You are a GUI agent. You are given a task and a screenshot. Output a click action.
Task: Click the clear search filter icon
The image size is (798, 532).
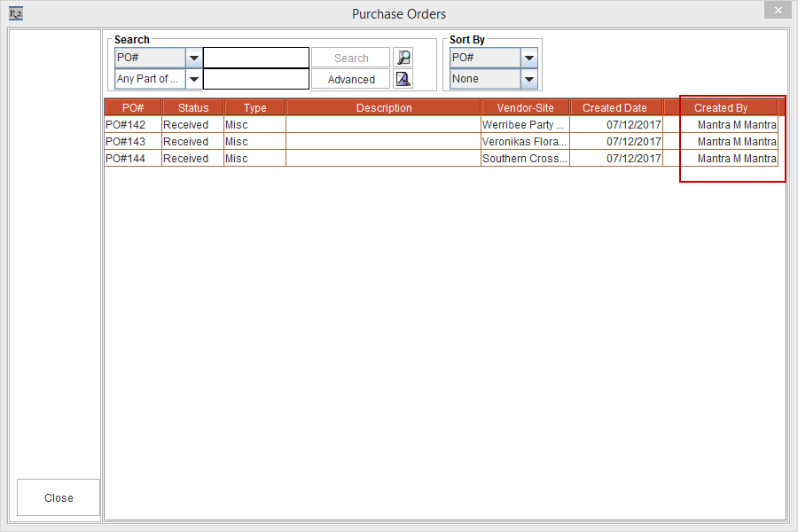click(x=403, y=79)
